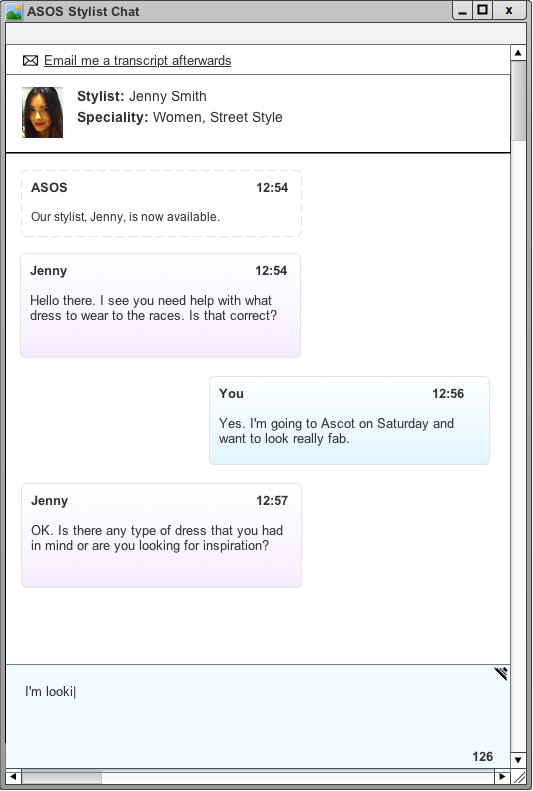Click the vertical scrollbar down arrow
Screen dimensions: 533x791
click(518, 760)
